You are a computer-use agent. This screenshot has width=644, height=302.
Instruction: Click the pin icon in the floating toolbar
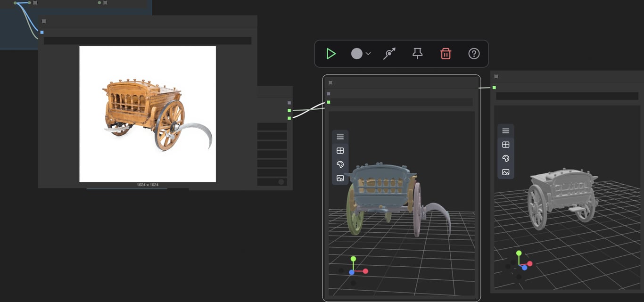(417, 53)
